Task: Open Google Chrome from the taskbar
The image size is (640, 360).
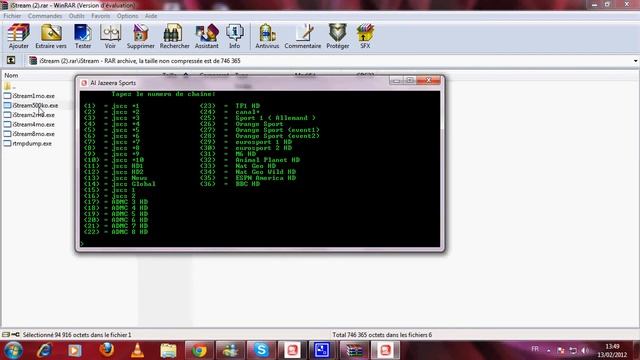Action: [199, 350]
